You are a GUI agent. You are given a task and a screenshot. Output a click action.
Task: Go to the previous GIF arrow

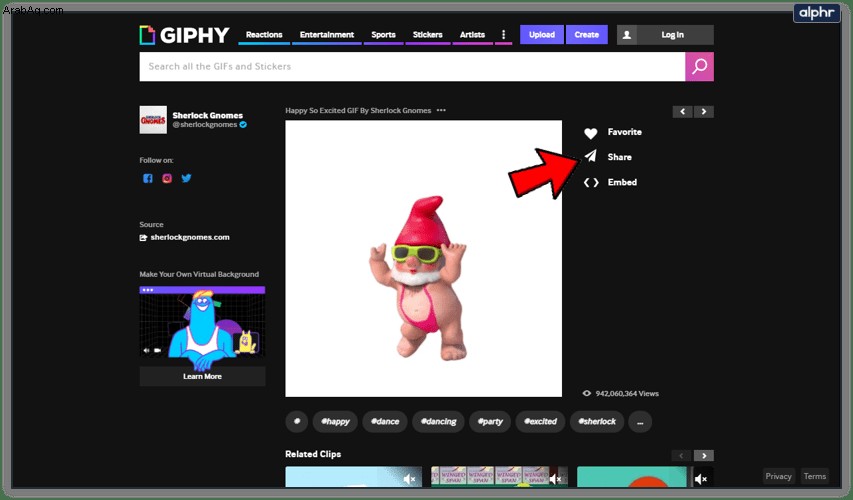pos(682,112)
